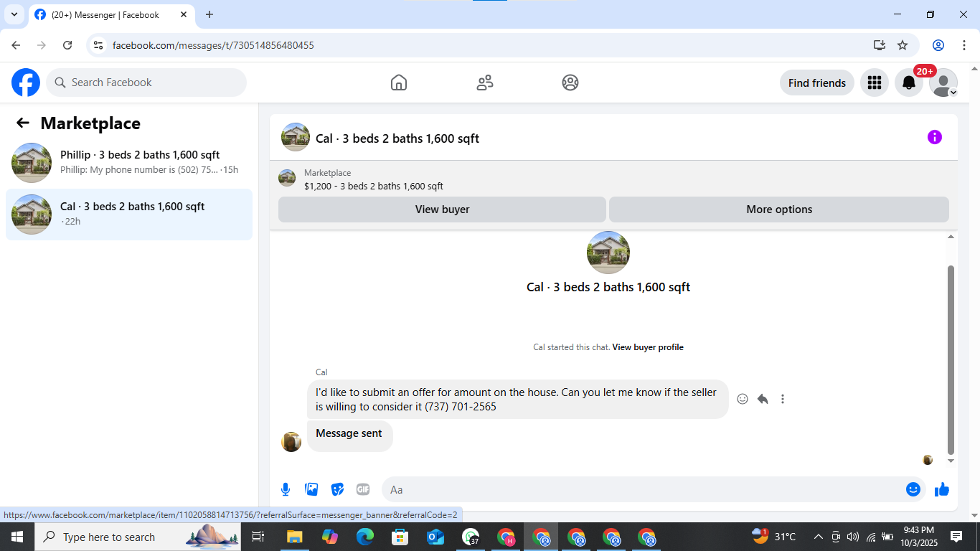The image size is (980, 551).
Task: Reply to Cal's message
Action: coord(763,399)
